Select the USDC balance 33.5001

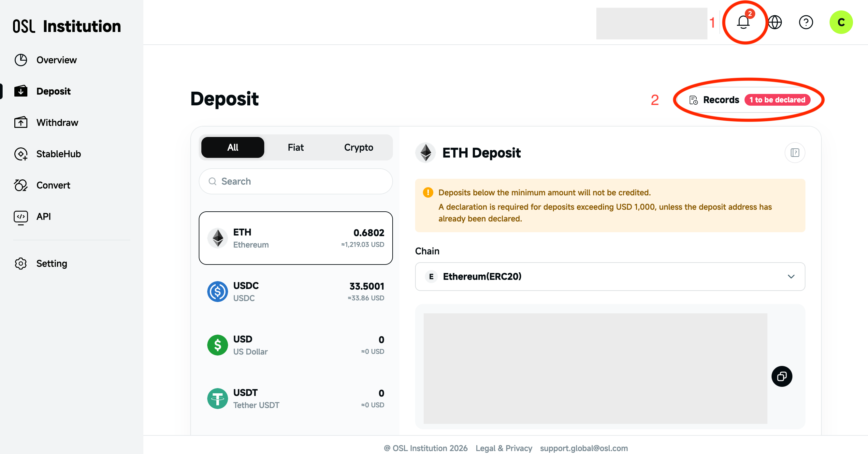click(367, 286)
